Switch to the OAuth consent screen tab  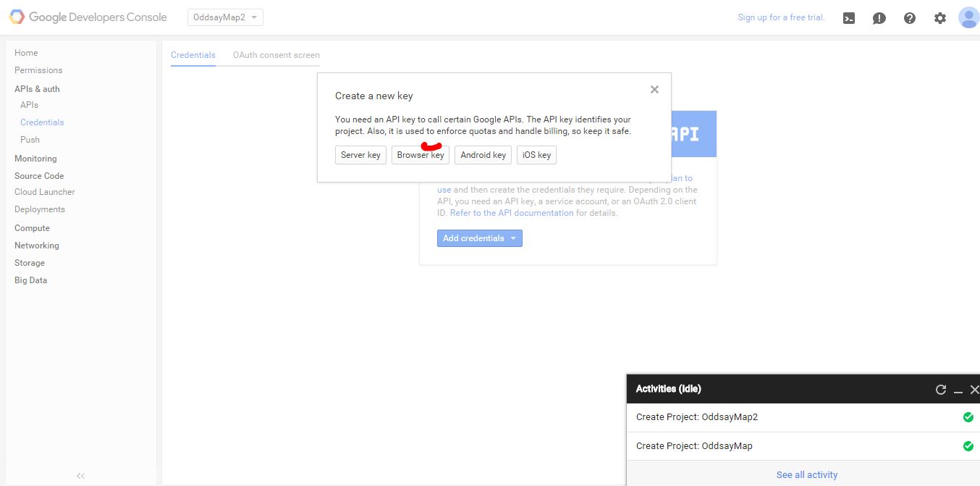point(276,54)
